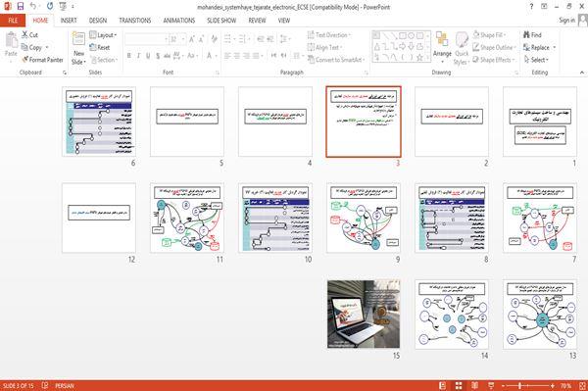Screen dimensions: 588x391
Task: Click zoom out minus button
Action: click(504, 385)
